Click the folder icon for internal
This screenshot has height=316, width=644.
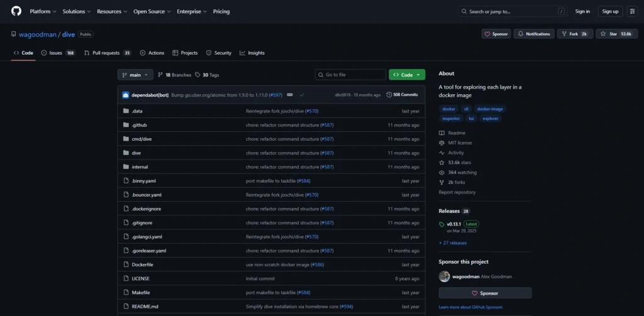(126, 166)
